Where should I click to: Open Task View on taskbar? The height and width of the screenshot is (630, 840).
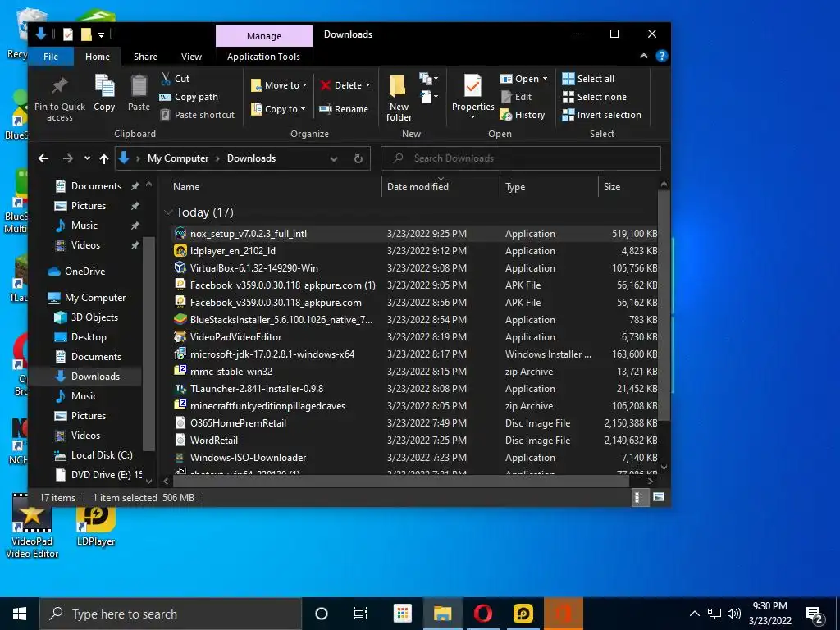[361, 614]
